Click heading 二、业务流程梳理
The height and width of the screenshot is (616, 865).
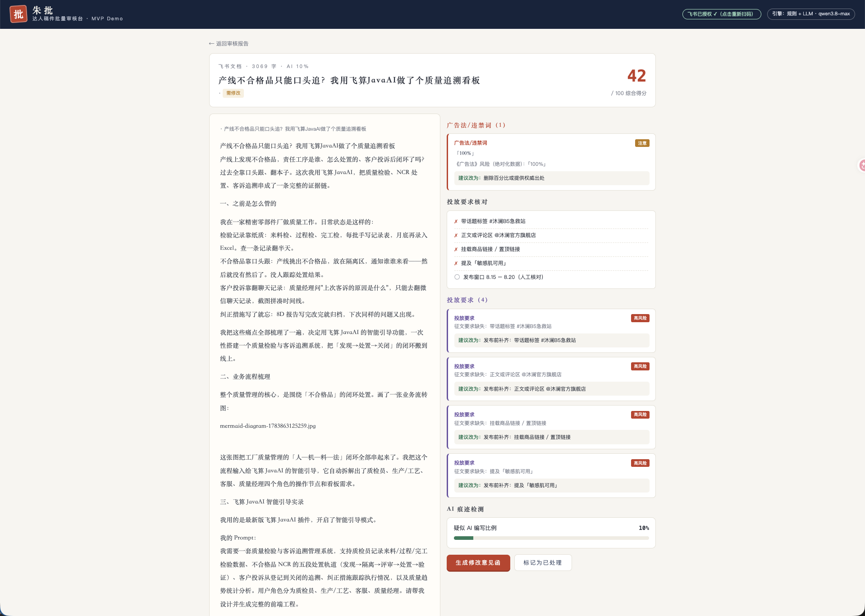tap(245, 377)
